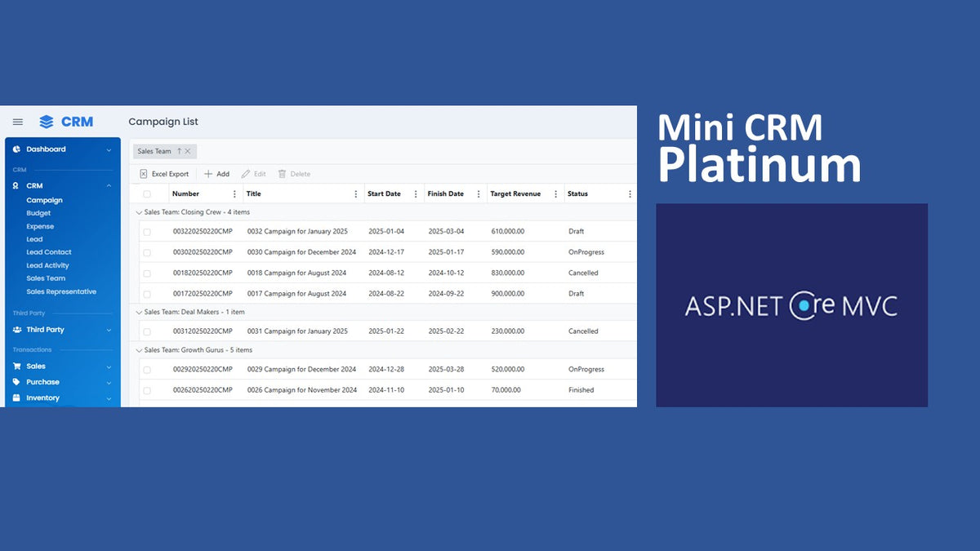Click the Third Party people icon

pyautogui.click(x=18, y=330)
